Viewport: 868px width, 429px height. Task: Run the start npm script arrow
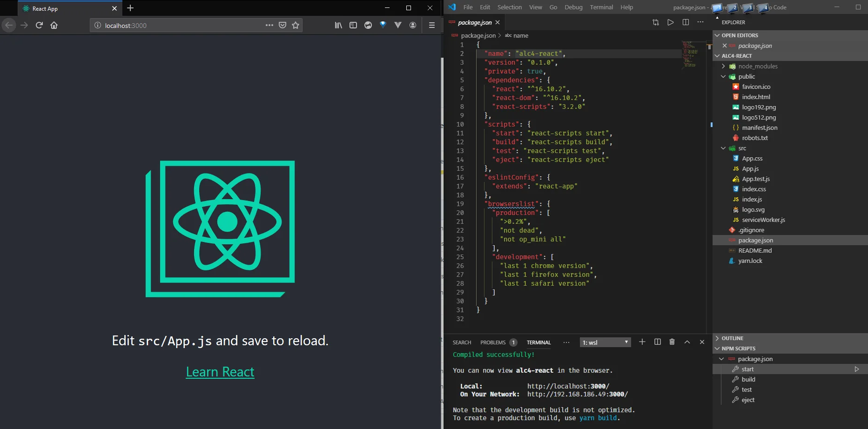857,369
